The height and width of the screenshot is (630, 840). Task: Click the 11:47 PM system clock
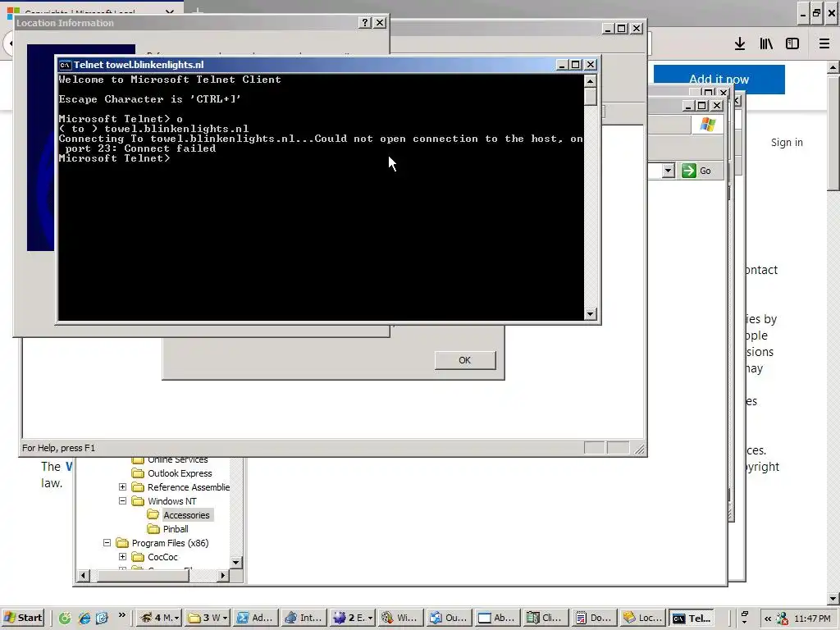(813, 619)
